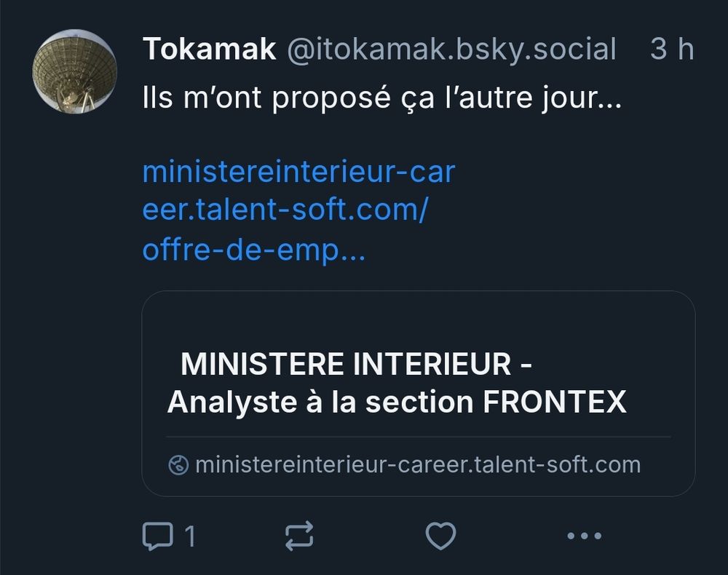
Task: Click the "MINISTERE INTERIEUR -" card title line
Action: click(356, 364)
